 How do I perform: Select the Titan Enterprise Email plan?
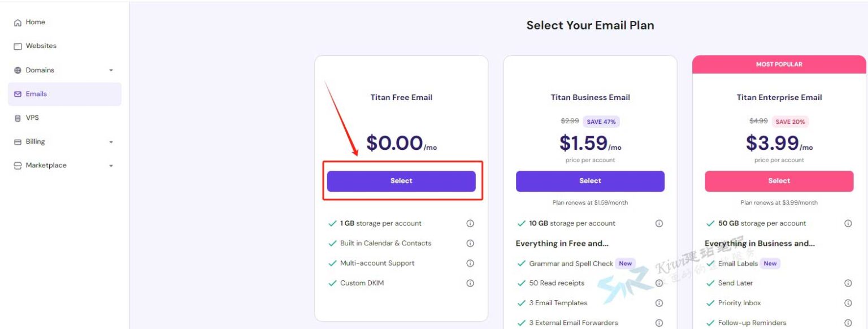pos(779,180)
